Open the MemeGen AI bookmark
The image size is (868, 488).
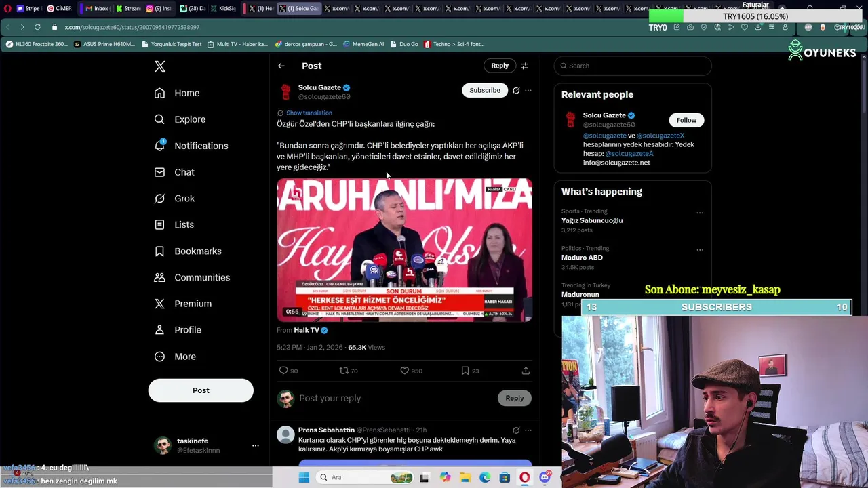[363, 44]
